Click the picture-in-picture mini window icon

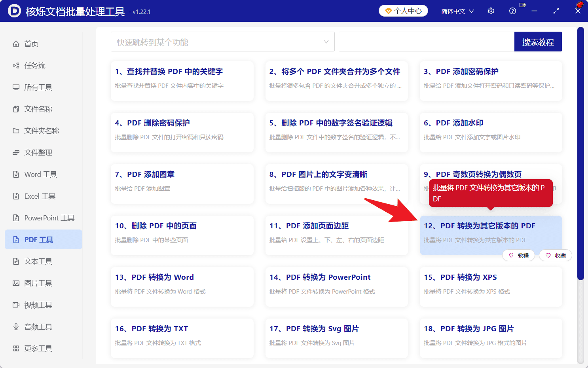coord(522,5)
